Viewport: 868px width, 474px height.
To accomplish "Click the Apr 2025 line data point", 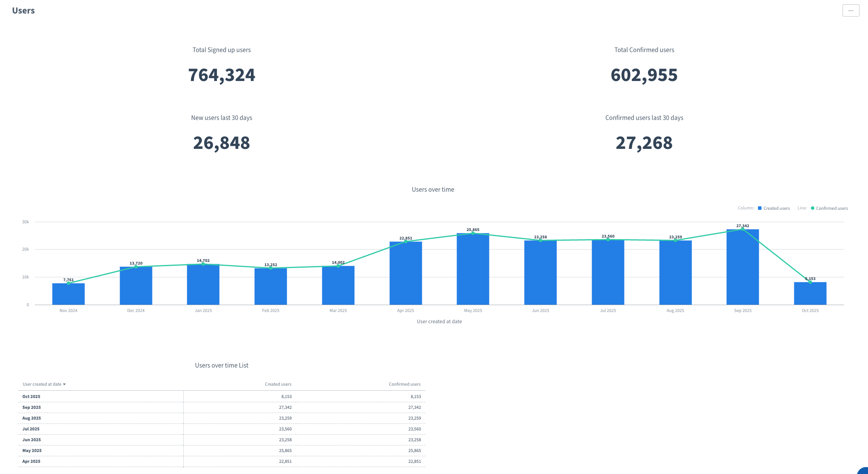I will click(x=406, y=241).
